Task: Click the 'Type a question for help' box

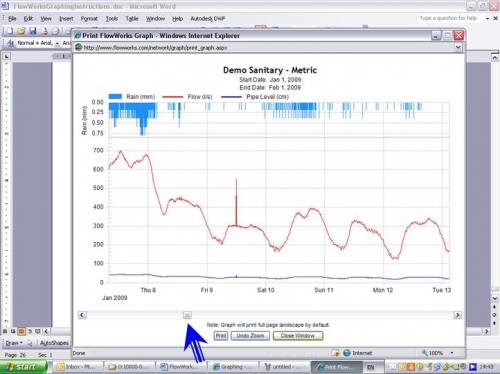Action: 448,18
